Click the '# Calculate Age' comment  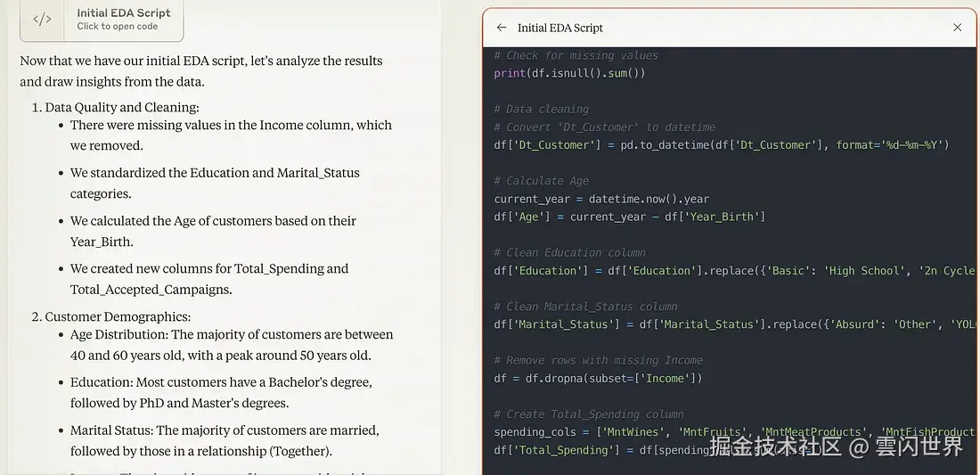coord(542,181)
